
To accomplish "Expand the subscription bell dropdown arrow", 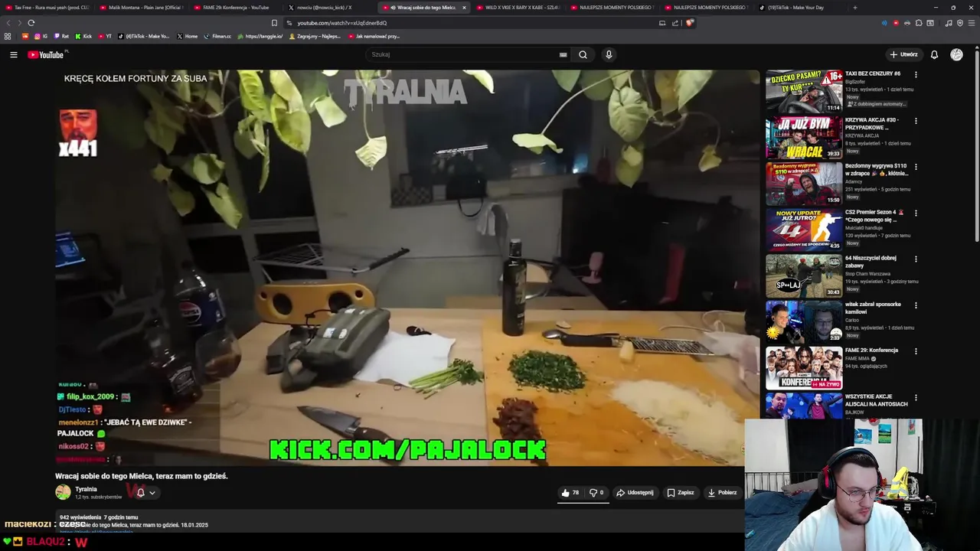I will [x=152, y=493].
